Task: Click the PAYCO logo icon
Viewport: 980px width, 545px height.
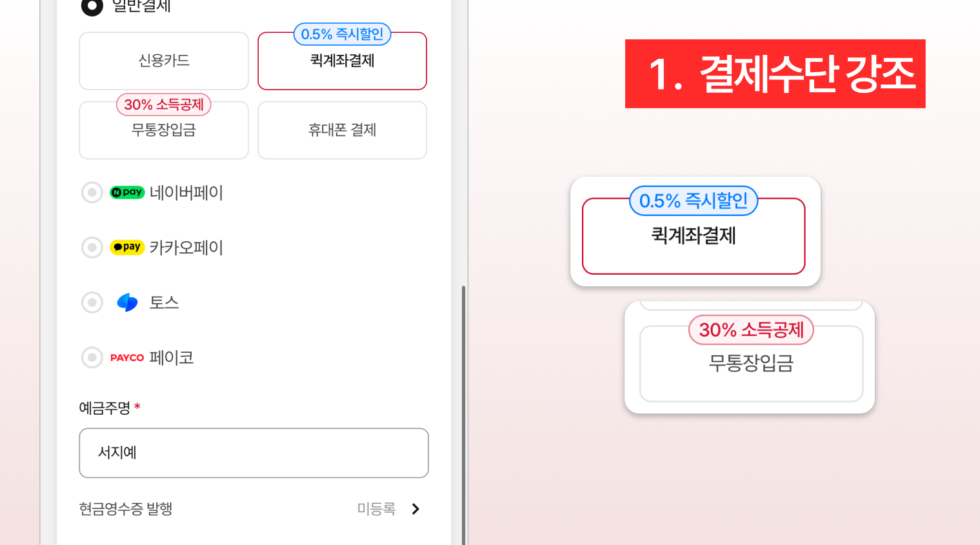Action: [127, 357]
